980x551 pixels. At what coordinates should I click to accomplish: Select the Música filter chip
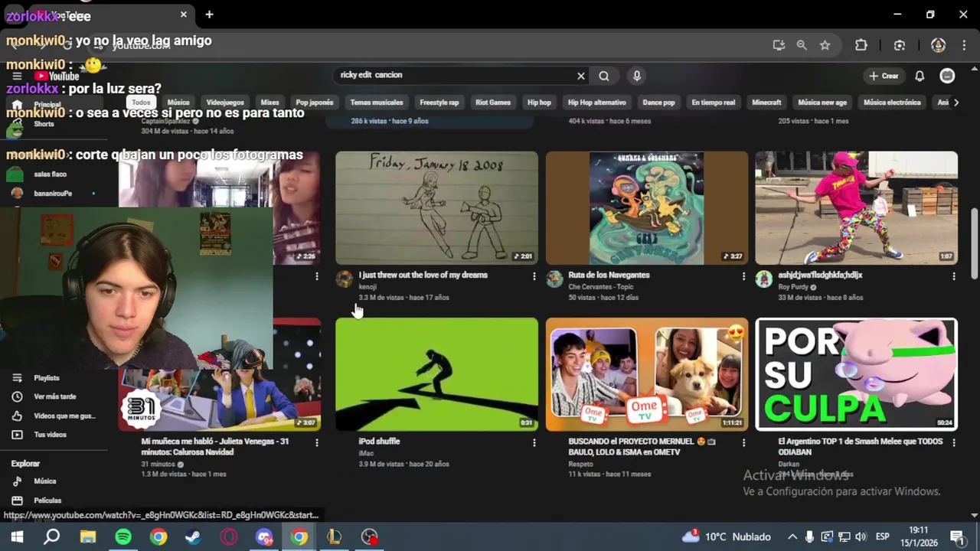point(178,103)
